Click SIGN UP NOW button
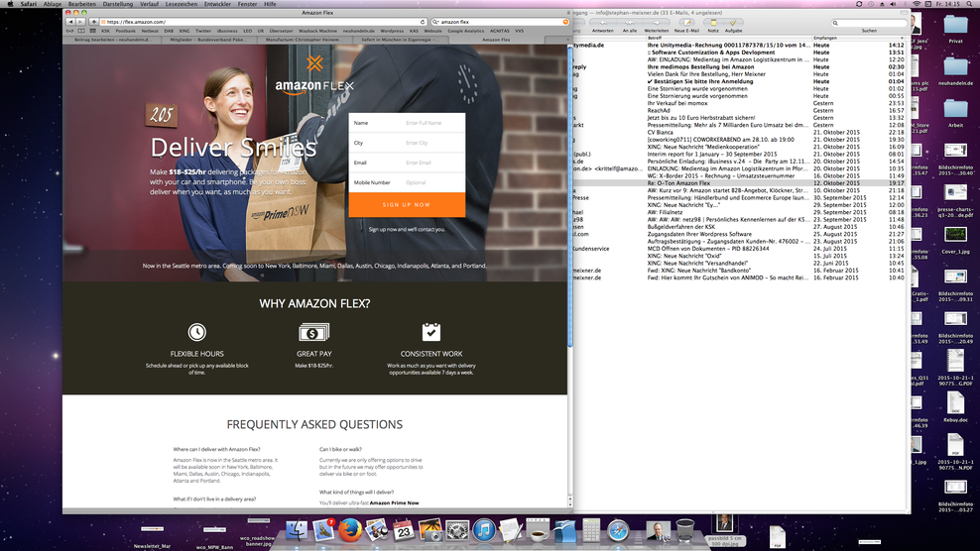The height and width of the screenshot is (551, 980). [x=407, y=205]
